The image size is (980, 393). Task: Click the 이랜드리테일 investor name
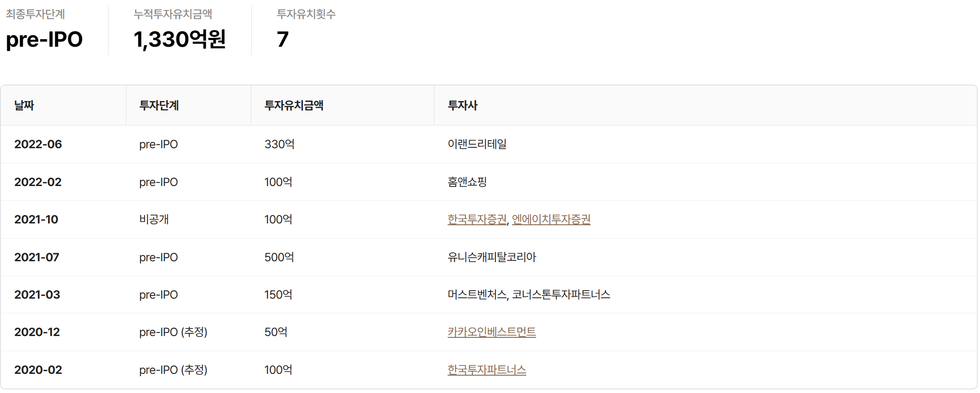[477, 144]
